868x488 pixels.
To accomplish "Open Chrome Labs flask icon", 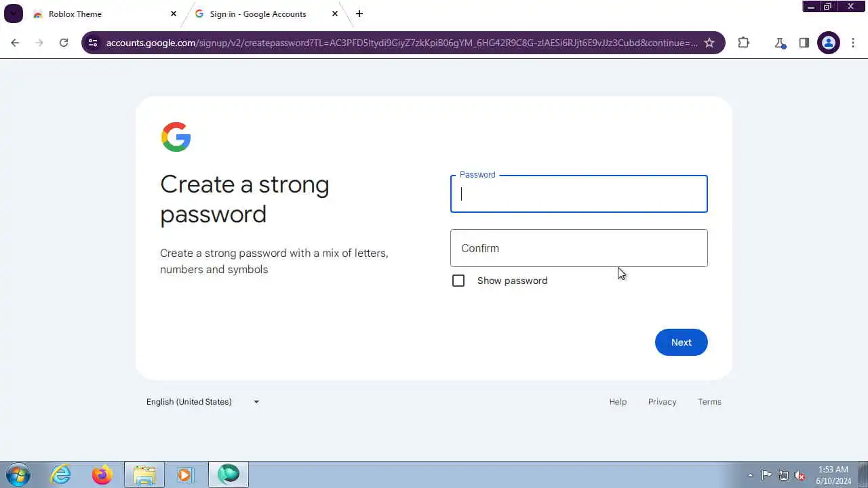I will [x=780, y=43].
